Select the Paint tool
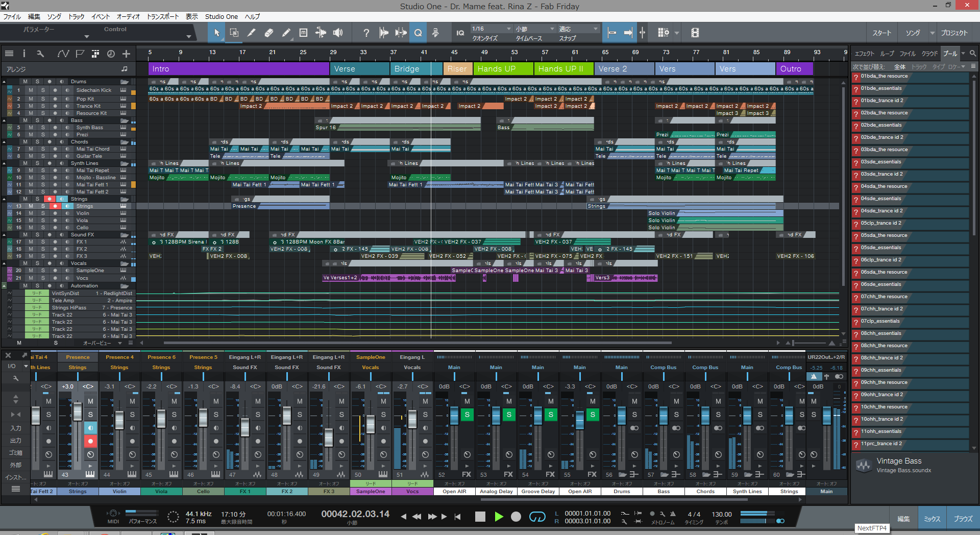This screenshot has width=980, height=535. click(286, 33)
